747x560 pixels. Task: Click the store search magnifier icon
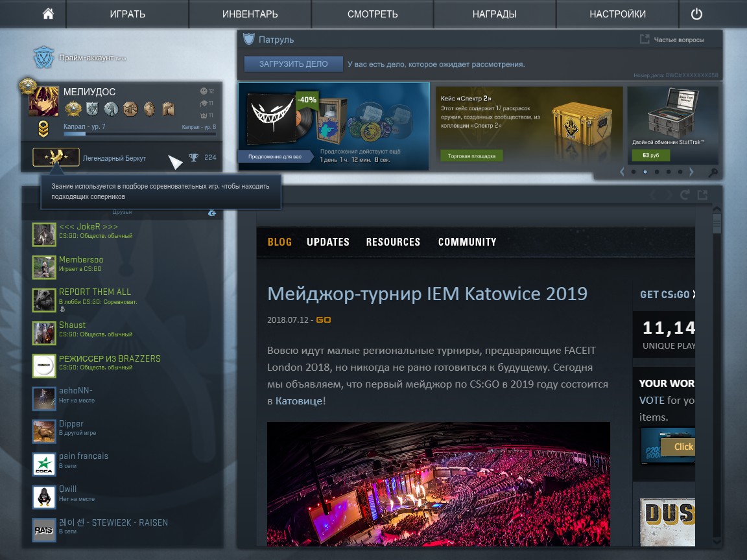coord(713,172)
